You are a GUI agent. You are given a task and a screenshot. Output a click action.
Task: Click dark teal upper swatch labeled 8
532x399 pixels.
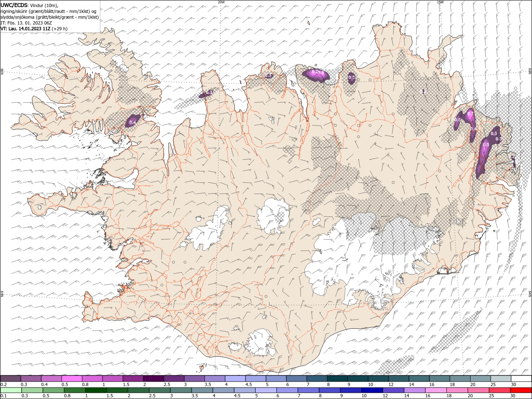(x=337, y=379)
